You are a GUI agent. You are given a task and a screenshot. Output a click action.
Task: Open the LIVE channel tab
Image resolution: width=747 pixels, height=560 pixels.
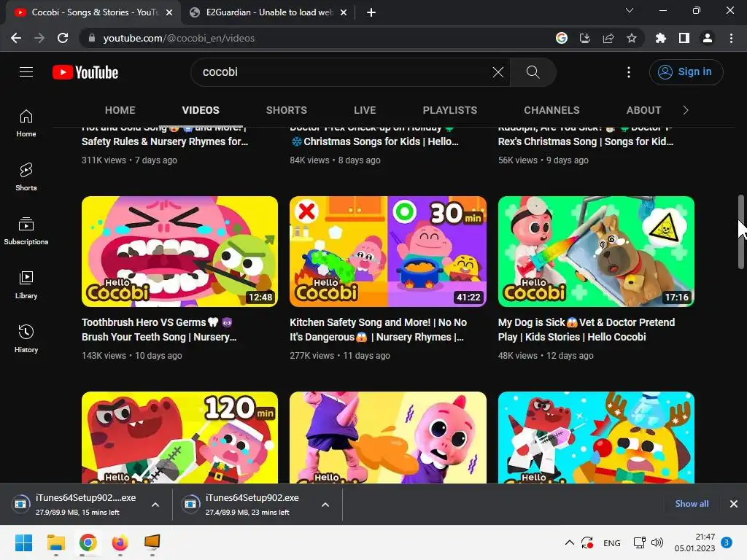[x=365, y=110]
